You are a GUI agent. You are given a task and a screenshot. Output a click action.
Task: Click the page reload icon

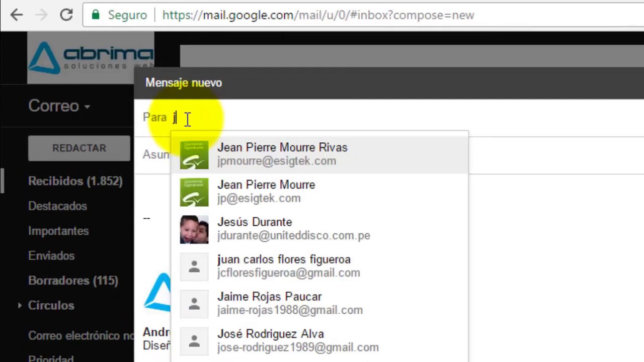point(66,15)
